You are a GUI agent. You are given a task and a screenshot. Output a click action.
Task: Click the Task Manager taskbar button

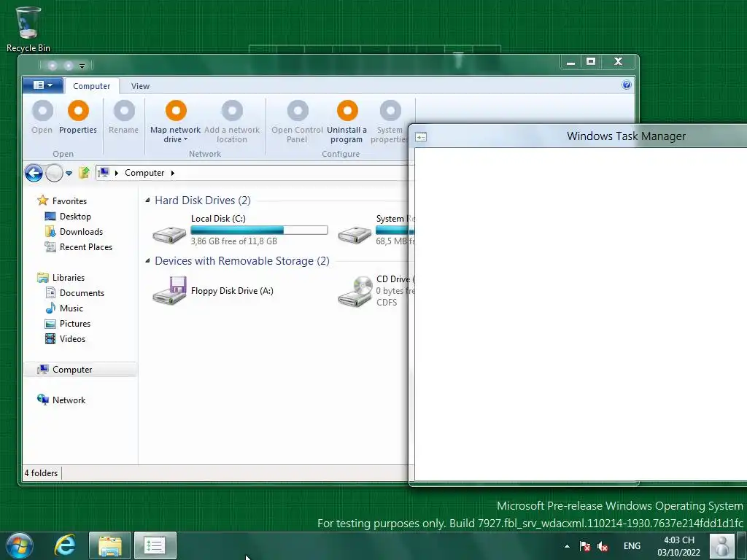155,545
